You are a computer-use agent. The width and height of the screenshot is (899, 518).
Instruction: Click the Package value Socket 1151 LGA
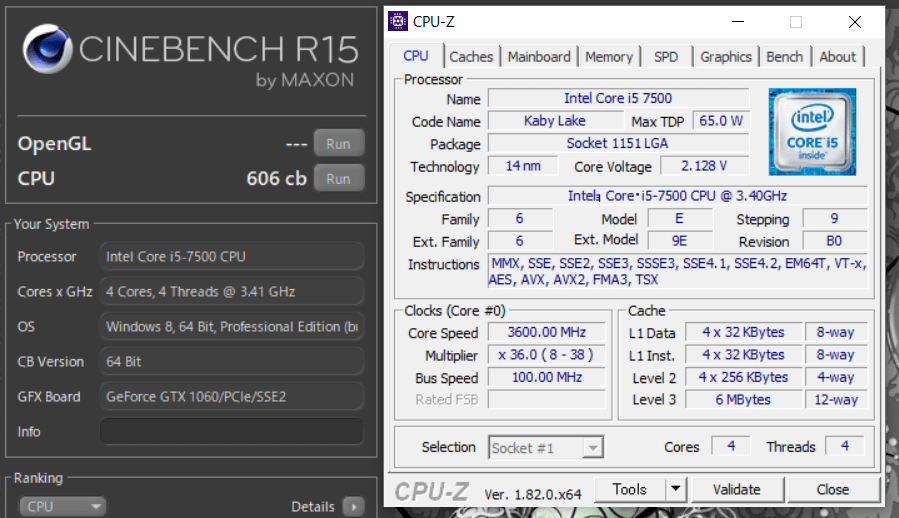click(618, 143)
